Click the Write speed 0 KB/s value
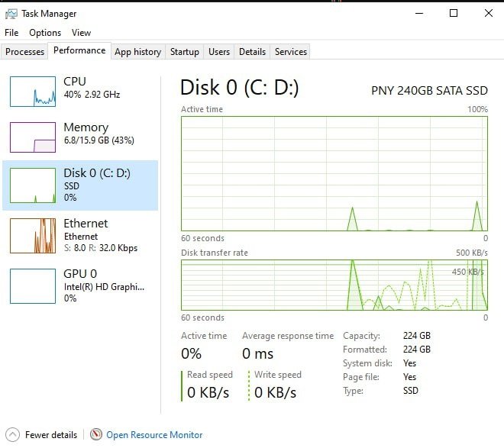Image resolution: width=504 pixels, height=448 pixels. [275, 392]
